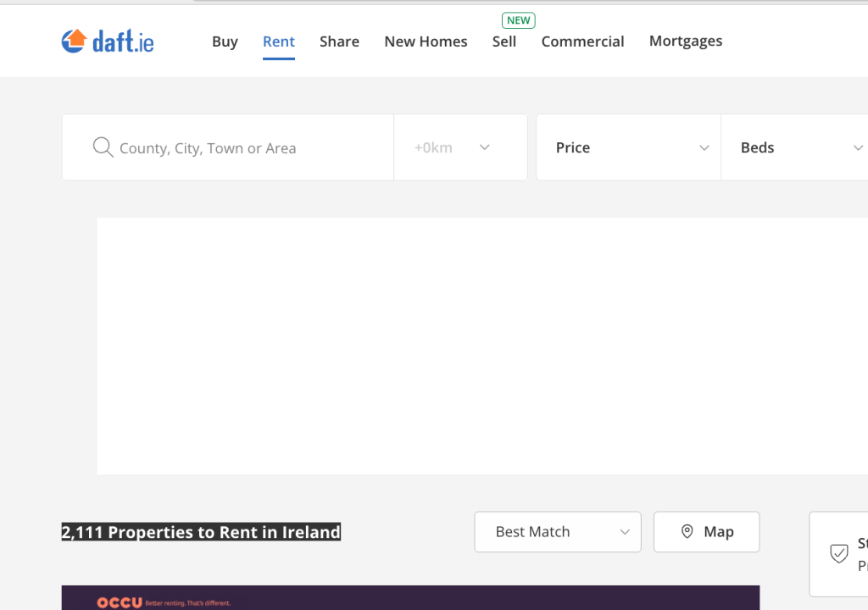Click the map pin icon

click(x=687, y=531)
